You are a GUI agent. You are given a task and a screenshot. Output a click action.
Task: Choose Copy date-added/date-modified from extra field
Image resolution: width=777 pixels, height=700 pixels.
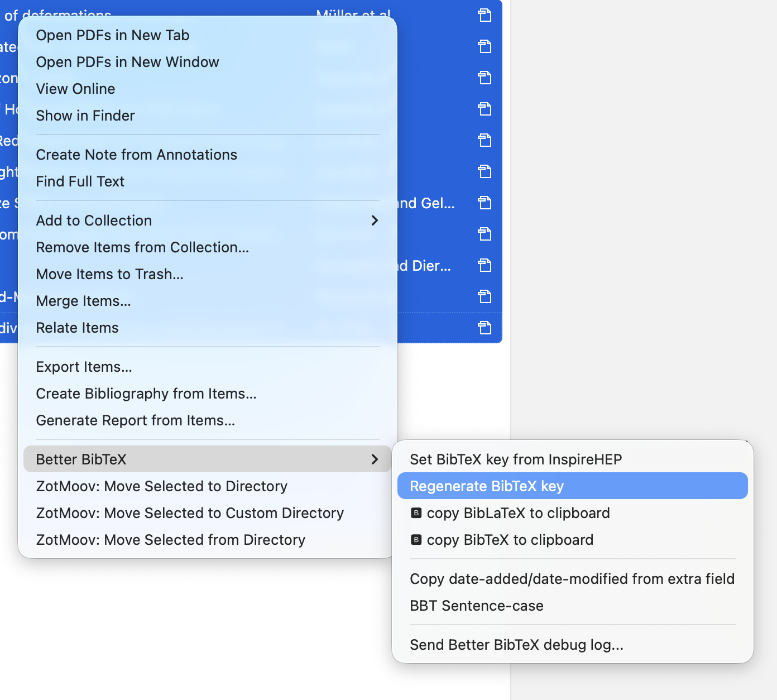click(573, 579)
